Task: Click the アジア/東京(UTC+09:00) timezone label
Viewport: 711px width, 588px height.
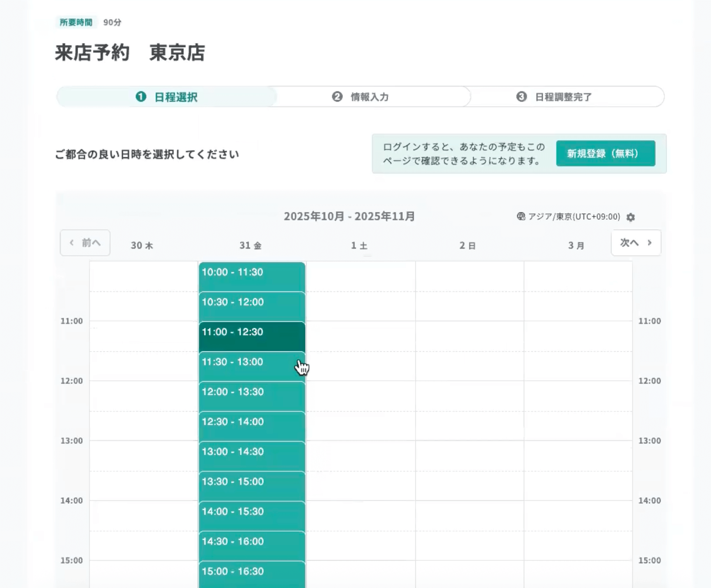Action: click(x=574, y=217)
